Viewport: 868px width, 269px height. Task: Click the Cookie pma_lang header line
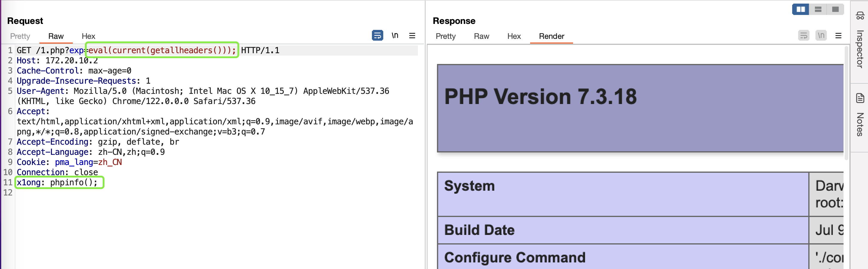click(x=70, y=162)
